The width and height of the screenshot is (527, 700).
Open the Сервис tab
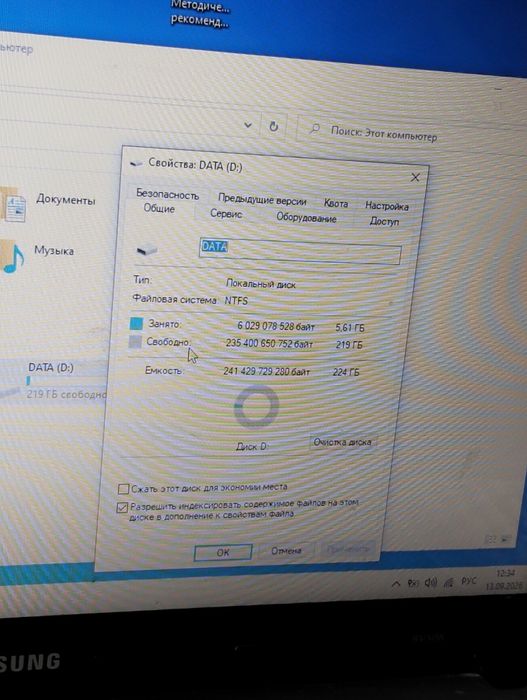pyautogui.click(x=226, y=213)
